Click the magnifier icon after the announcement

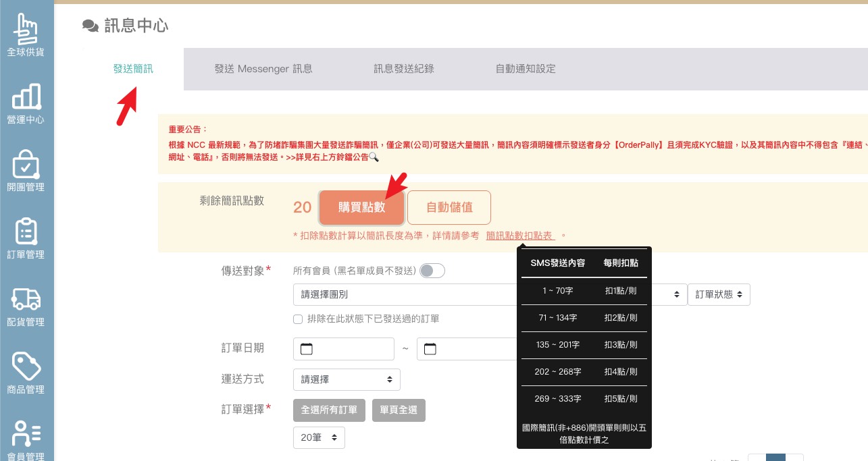[374, 157]
